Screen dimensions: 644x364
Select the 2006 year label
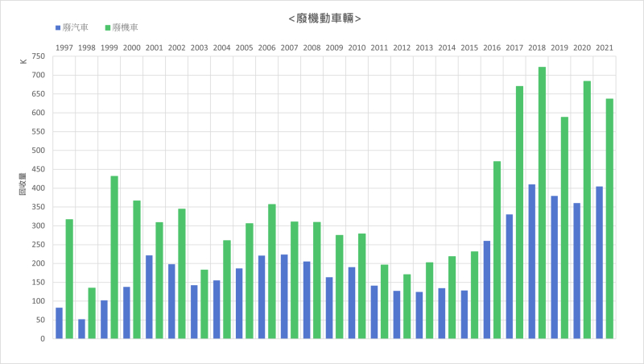click(x=266, y=48)
